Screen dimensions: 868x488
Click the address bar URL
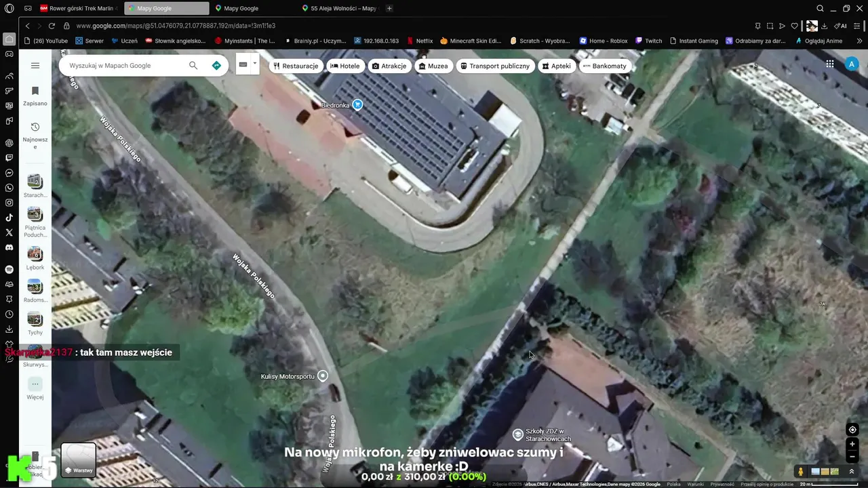point(176,26)
